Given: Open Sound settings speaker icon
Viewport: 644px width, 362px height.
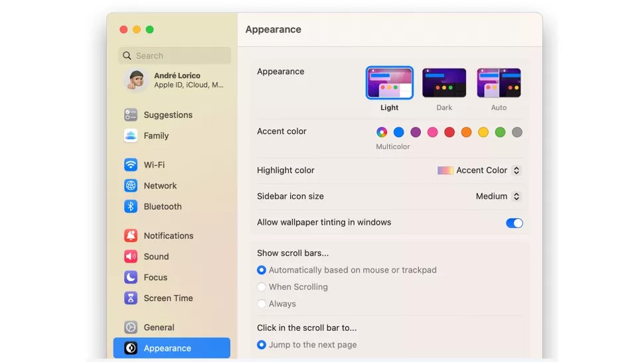Looking at the screenshot, I should tap(131, 257).
